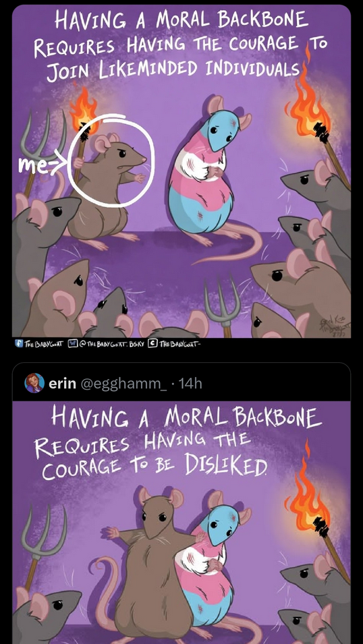Click the 'Courage to be Disliked' caption
This screenshot has height=644, width=363.
coord(154,465)
